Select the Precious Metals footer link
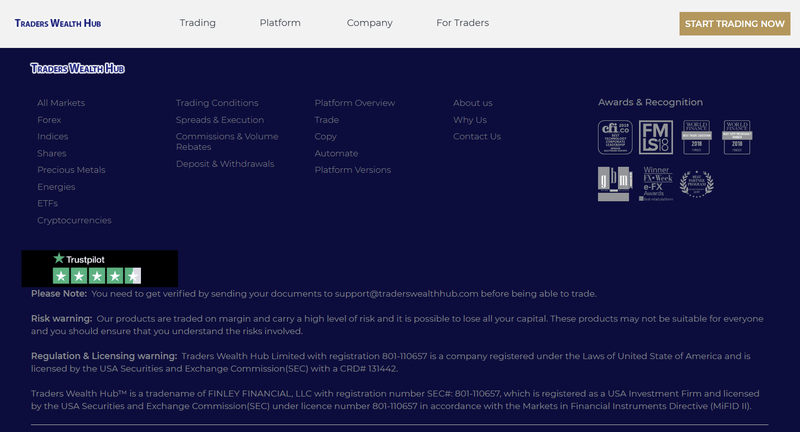800x432 pixels. 71,170
